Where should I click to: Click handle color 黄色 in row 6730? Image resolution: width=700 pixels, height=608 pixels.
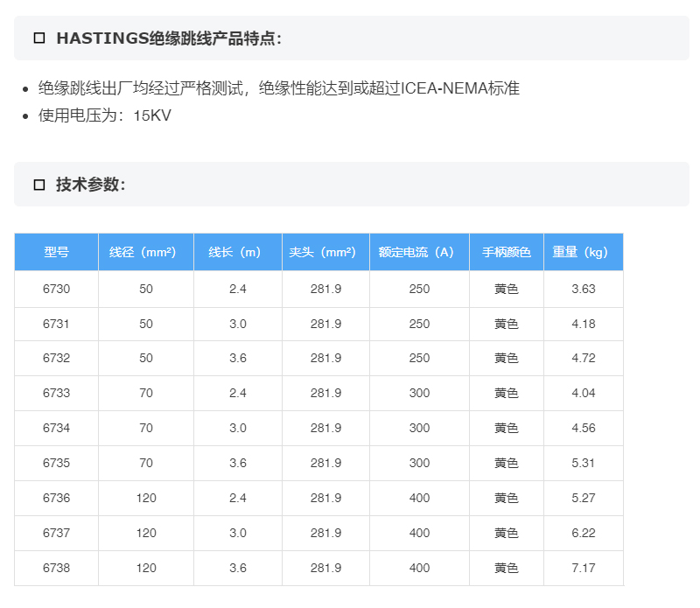[507, 289]
